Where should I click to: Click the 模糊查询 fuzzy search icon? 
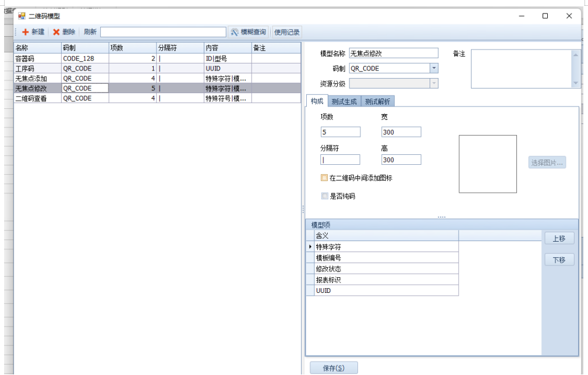(235, 32)
